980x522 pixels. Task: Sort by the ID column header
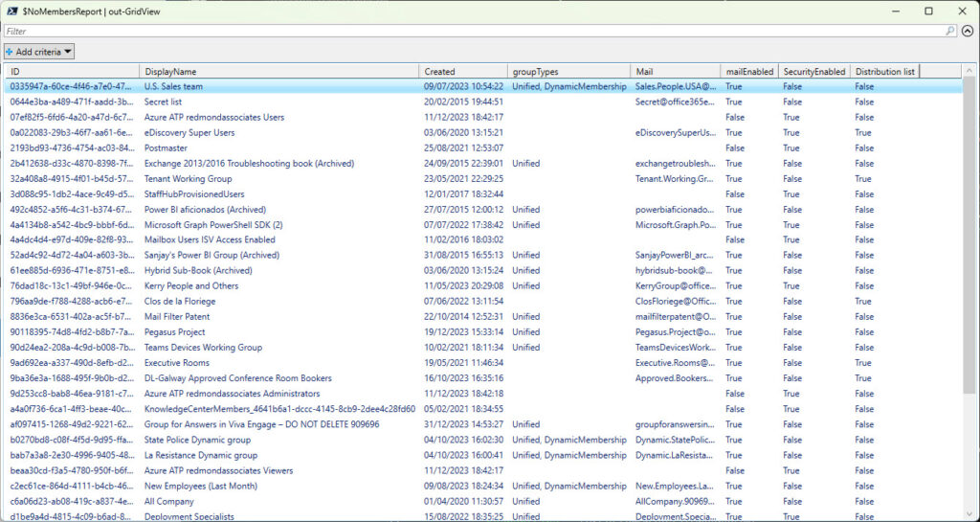click(72, 72)
